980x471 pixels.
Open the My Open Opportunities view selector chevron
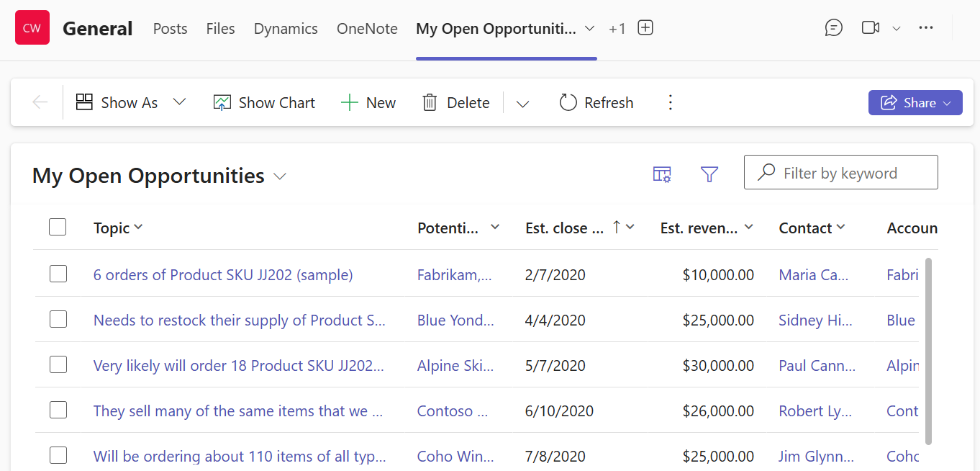(x=280, y=176)
